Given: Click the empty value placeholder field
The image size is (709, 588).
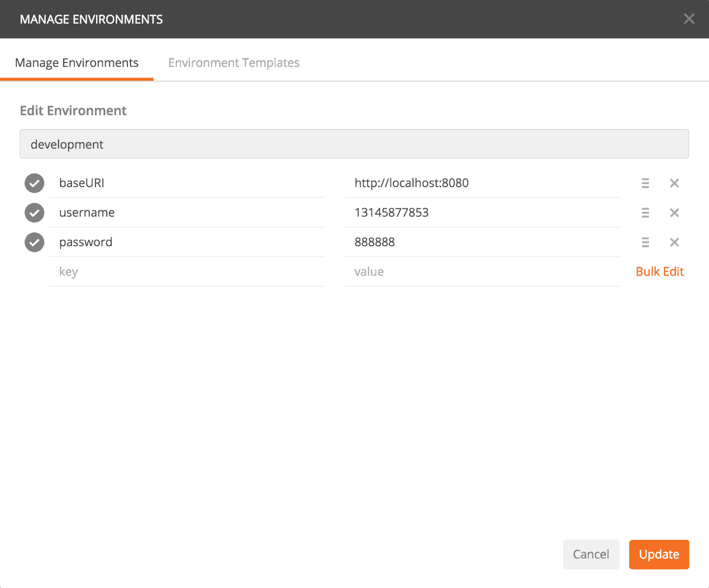Looking at the screenshot, I should coord(482,271).
